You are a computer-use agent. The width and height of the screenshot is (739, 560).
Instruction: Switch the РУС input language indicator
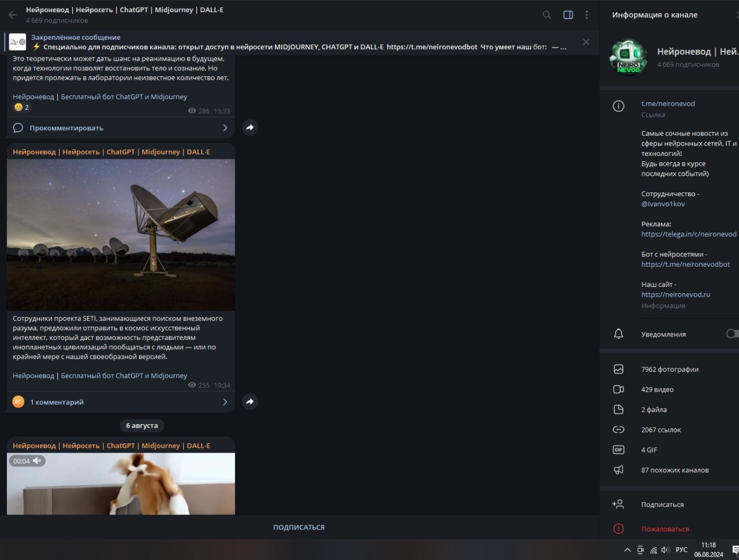click(681, 550)
